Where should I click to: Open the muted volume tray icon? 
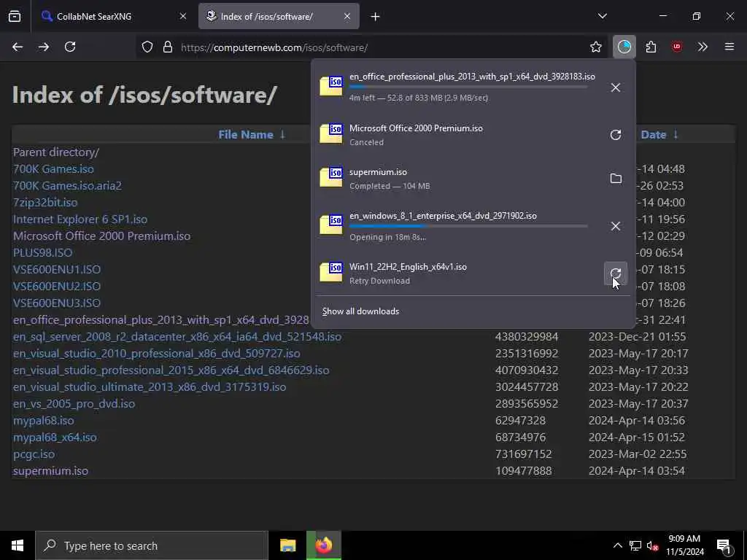click(653, 545)
